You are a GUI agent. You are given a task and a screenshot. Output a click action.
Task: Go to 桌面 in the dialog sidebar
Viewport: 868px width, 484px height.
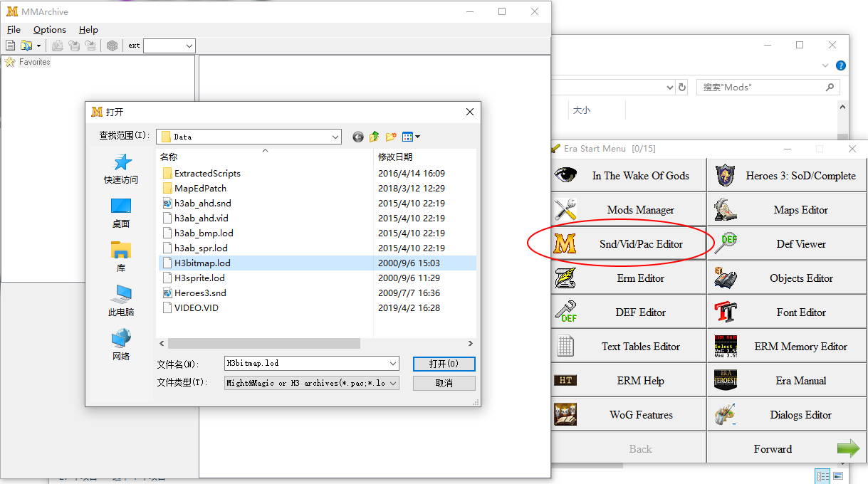coord(121,213)
